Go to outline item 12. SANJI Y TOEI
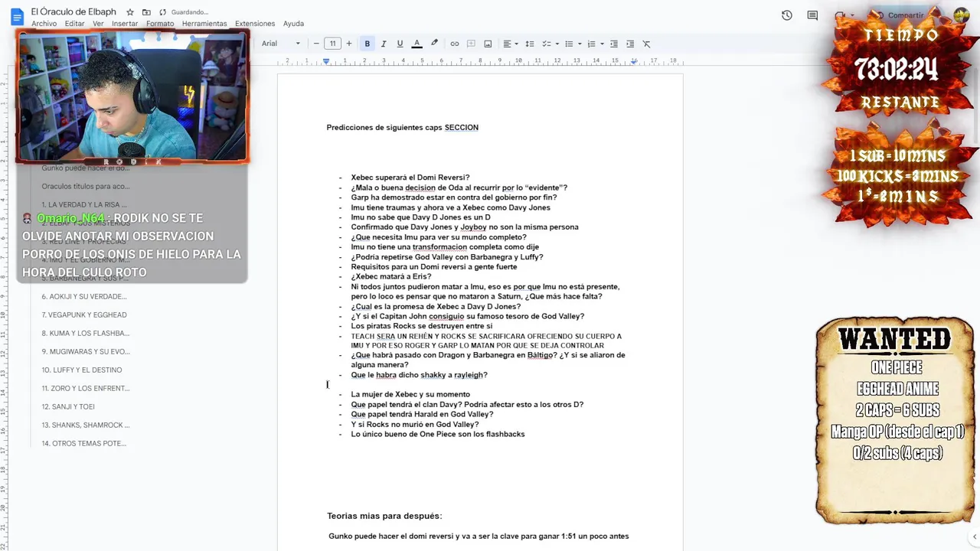The height and width of the screenshot is (551, 980). [x=68, y=406]
